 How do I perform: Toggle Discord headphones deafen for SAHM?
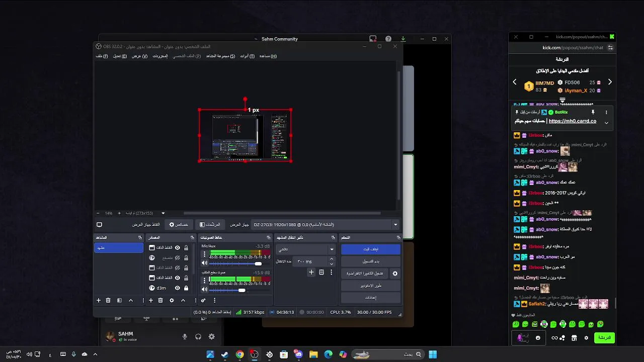click(198, 337)
